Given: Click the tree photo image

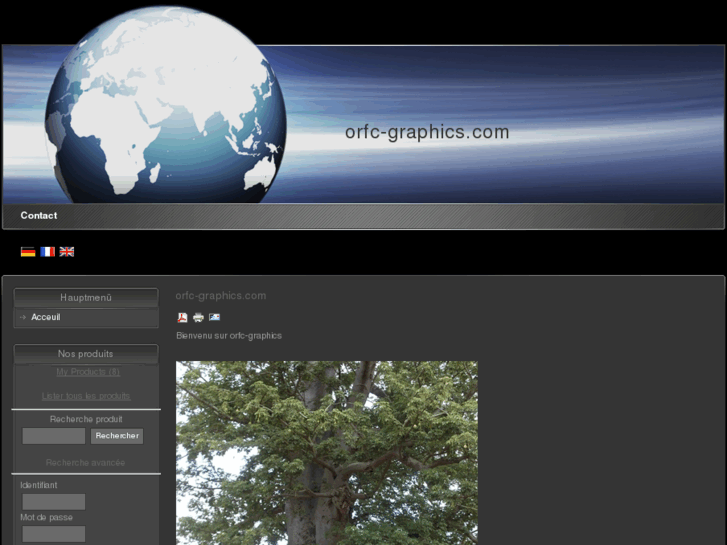Looking at the screenshot, I should pyautogui.click(x=327, y=453).
